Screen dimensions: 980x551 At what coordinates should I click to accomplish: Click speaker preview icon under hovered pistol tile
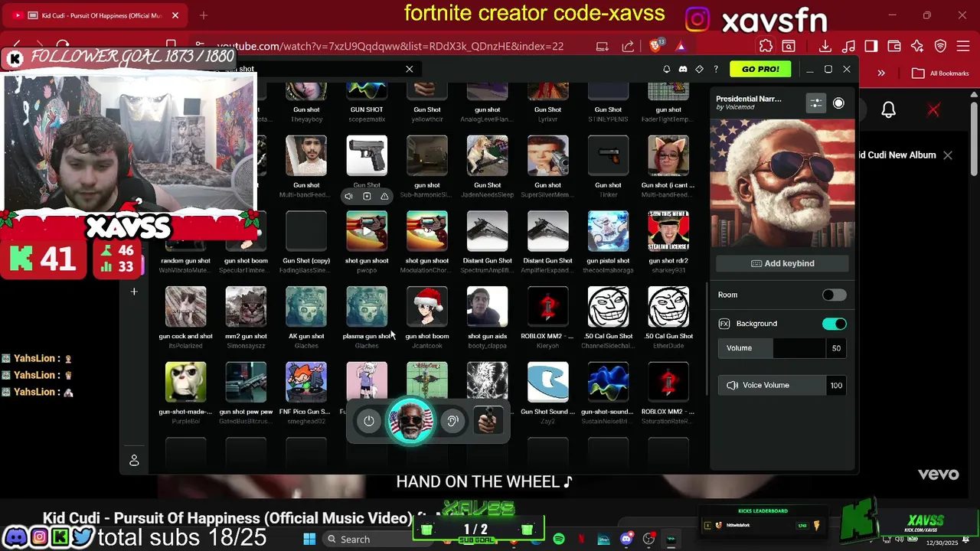tap(348, 197)
